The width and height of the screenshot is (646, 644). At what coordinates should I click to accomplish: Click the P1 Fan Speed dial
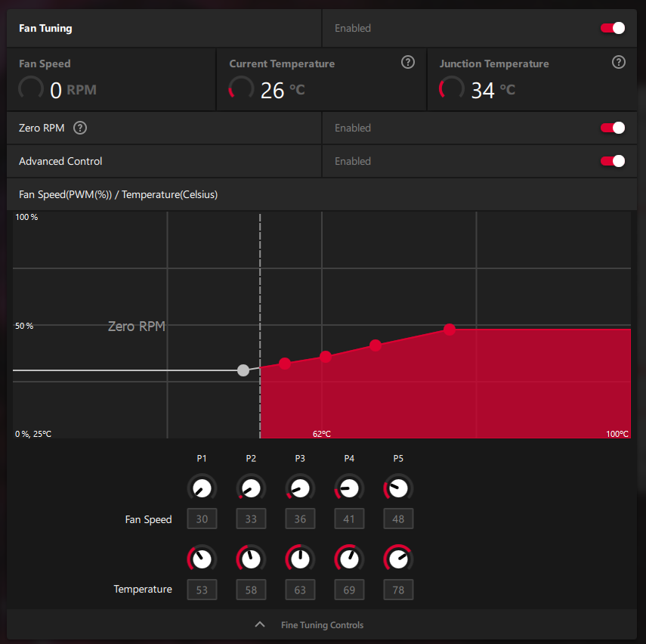tap(202, 488)
